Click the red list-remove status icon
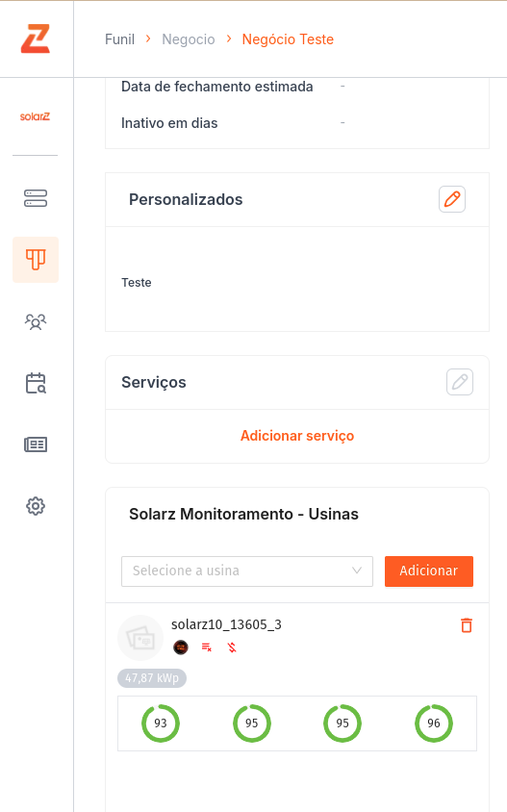The height and width of the screenshot is (812, 507). [x=207, y=647]
